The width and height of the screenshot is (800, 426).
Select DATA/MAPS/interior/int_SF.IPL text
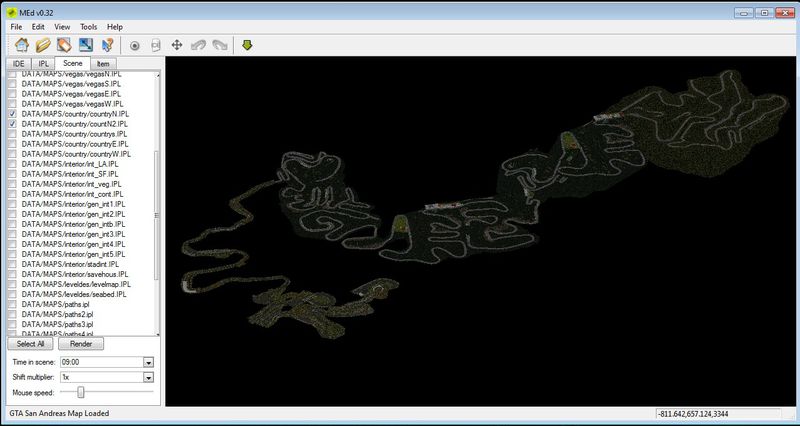pos(69,174)
